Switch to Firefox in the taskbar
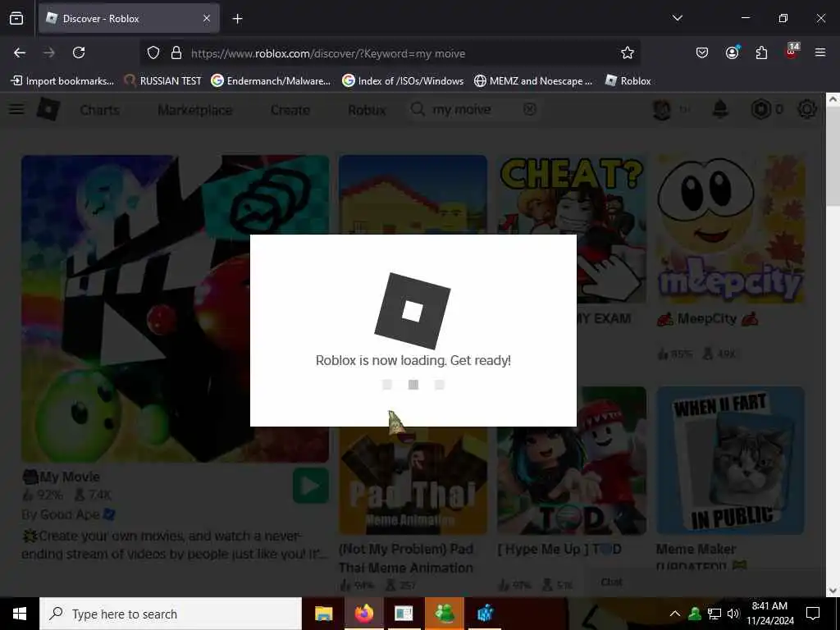 pos(363,614)
